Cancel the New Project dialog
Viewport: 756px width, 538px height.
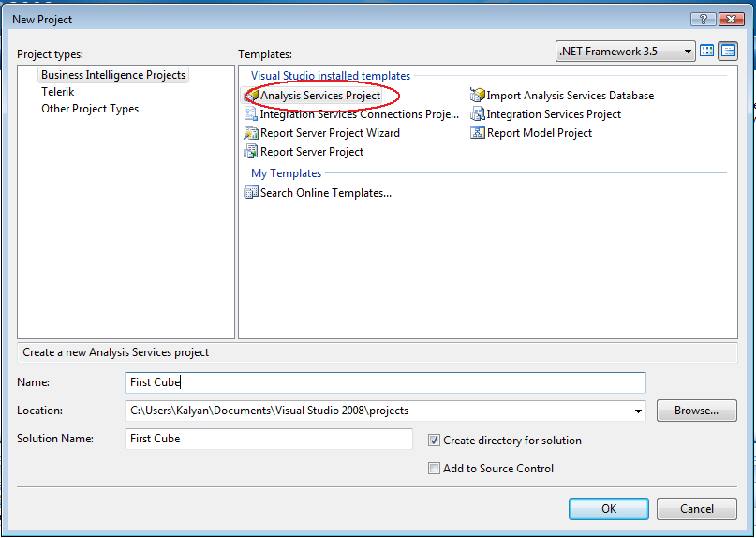pos(697,509)
